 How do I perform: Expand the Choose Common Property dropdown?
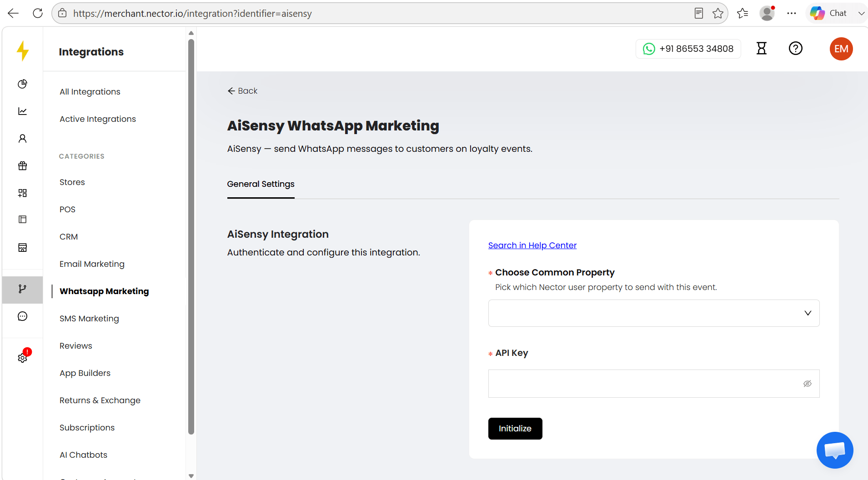[x=654, y=313]
